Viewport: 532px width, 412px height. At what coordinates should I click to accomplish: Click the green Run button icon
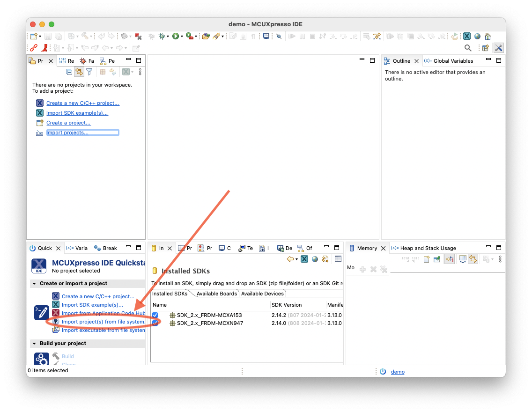click(176, 36)
